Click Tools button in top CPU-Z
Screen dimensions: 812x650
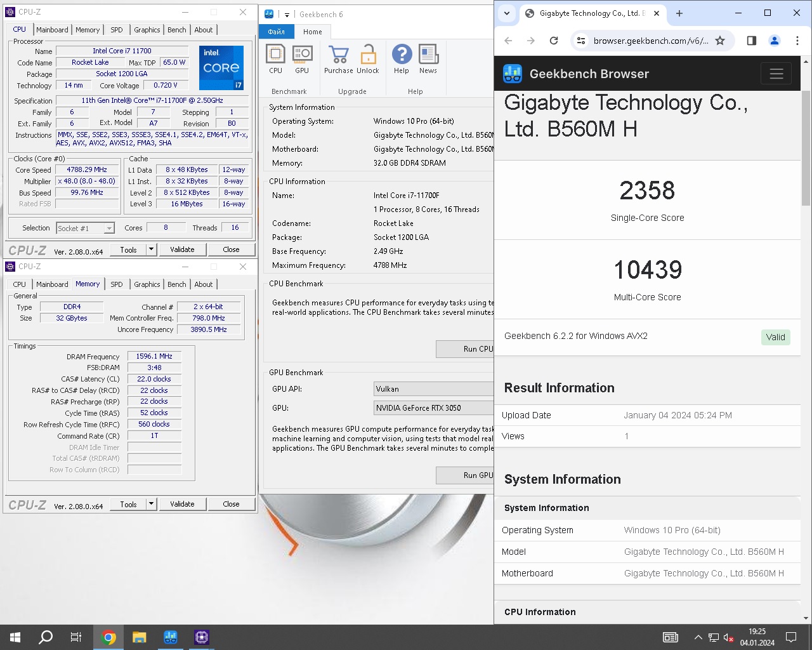[128, 249]
